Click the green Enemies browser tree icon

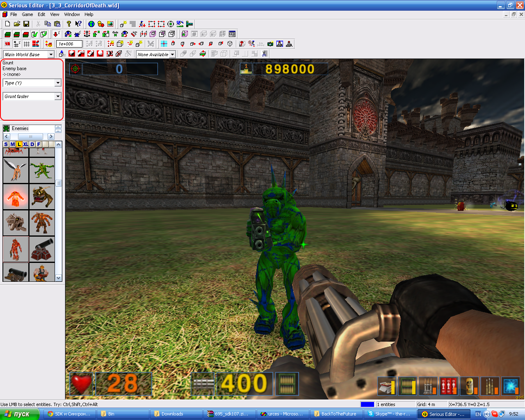7,128
